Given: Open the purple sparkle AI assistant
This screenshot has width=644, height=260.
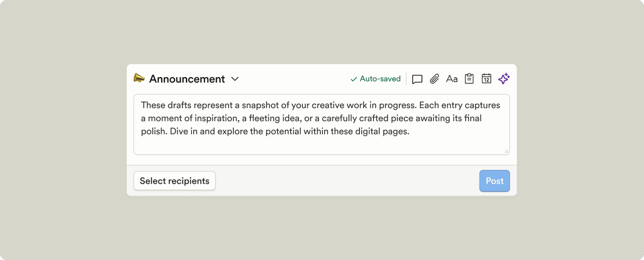Looking at the screenshot, I should (x=504, y=79).
